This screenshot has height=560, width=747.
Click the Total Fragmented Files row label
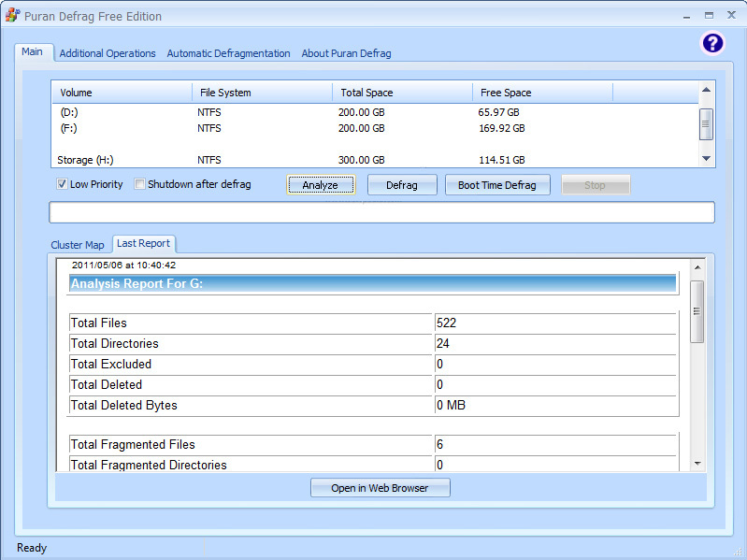point(133,444)
